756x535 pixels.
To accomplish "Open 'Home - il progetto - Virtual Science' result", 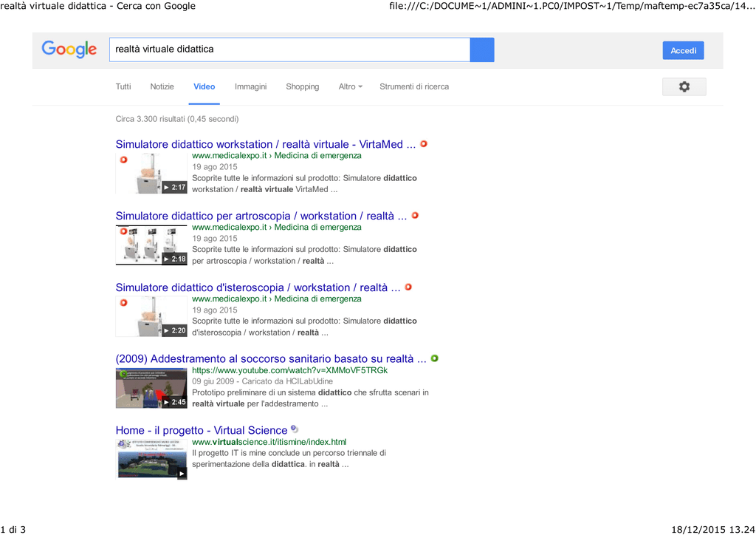I will 202,430.
